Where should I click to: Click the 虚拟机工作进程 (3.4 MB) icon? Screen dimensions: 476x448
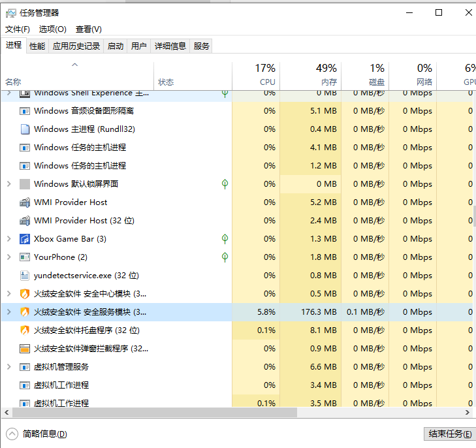click(x=25, y=385)
